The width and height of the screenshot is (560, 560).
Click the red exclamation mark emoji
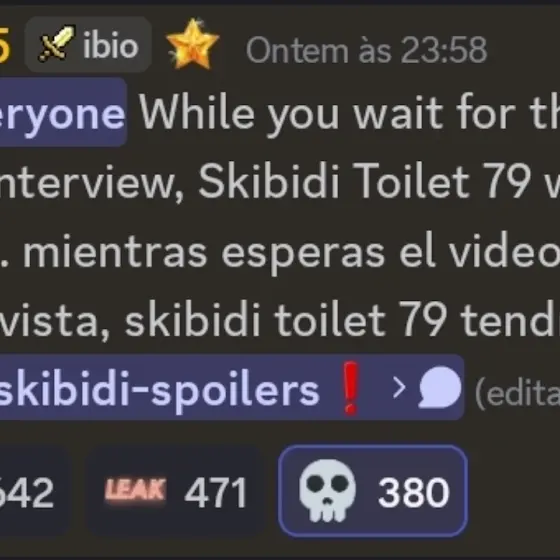pos(350,388)
